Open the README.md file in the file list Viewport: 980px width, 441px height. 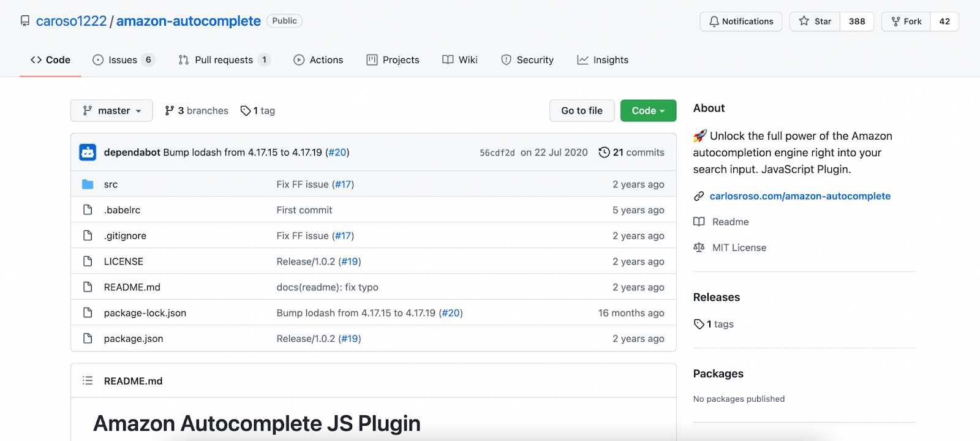(132, 287)
